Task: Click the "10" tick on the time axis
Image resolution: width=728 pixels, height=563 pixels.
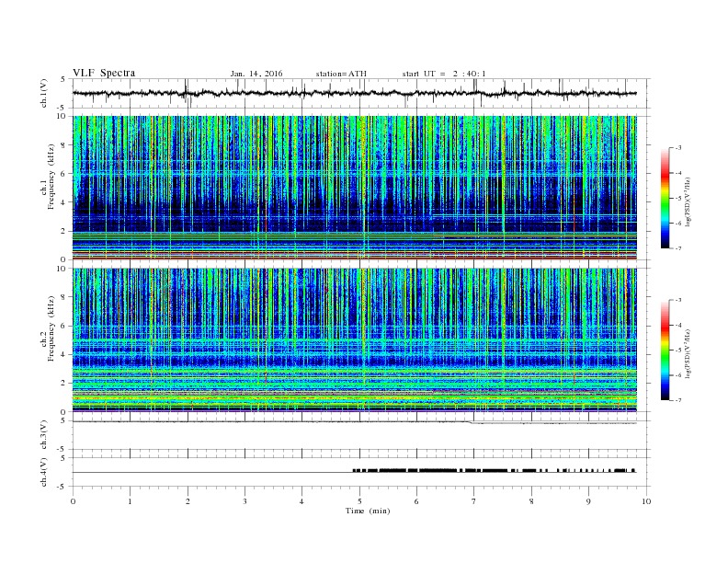Action: click(x=646, y=501)
